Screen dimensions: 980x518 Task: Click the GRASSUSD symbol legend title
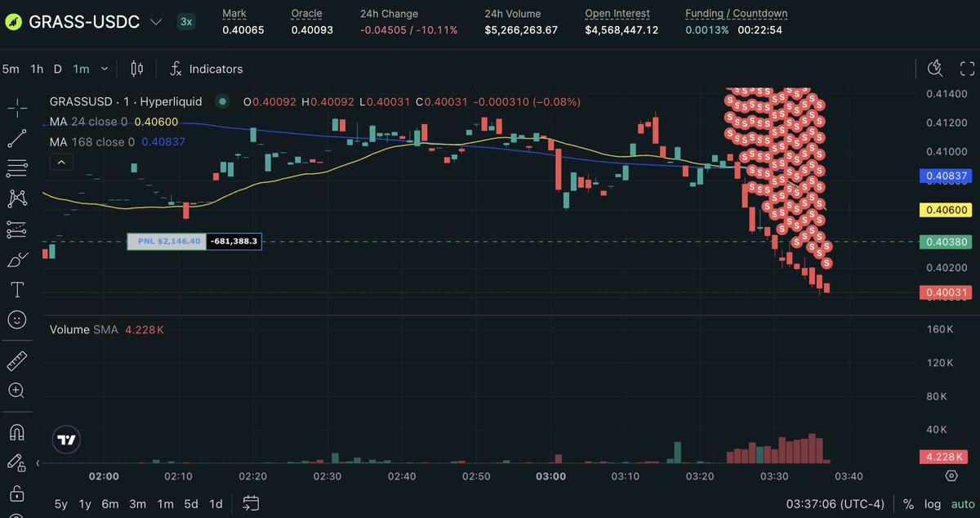[x=127, y=102]
